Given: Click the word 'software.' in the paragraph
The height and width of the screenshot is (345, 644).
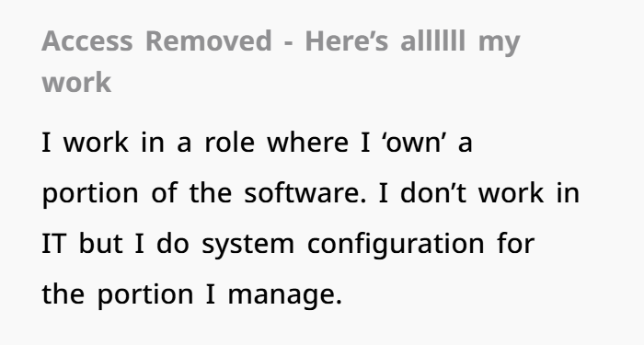Looking at the screenshot, I should pos(305,192).
